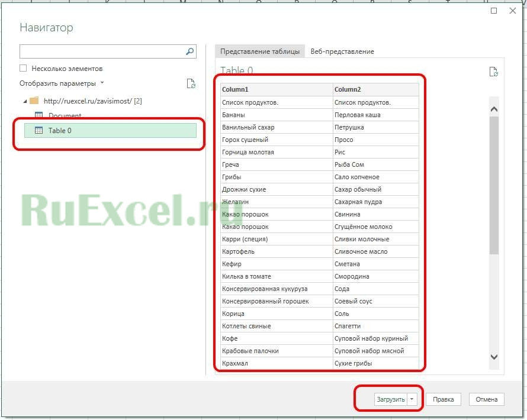Click the Смородина cell
This screenshot has height=420, width=527.
click(376, 276)
